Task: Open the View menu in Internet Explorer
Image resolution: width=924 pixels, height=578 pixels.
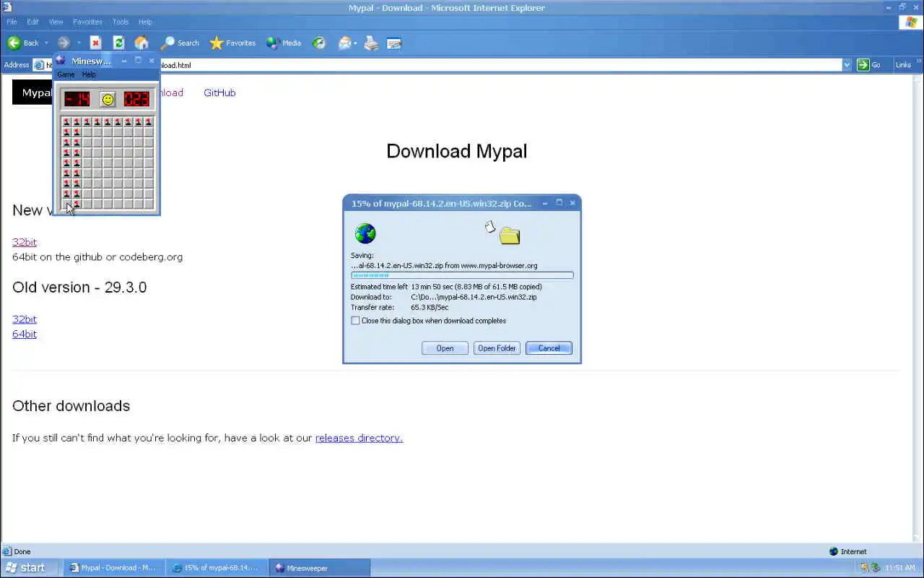Action: (x=56, y=22)
